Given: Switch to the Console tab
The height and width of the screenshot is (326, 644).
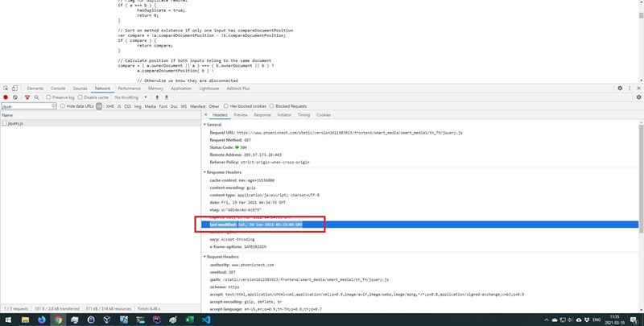Looking at the screenshot, I should [58, 89].
